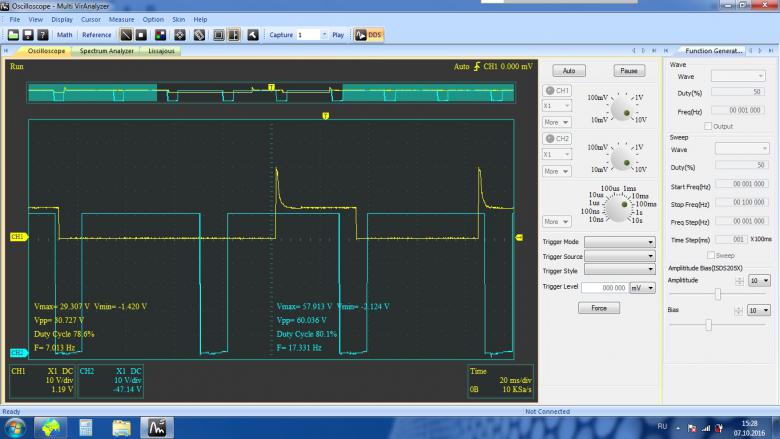Click the Auto button
Screen dimensions: 780x439
[x=569, y=71]
